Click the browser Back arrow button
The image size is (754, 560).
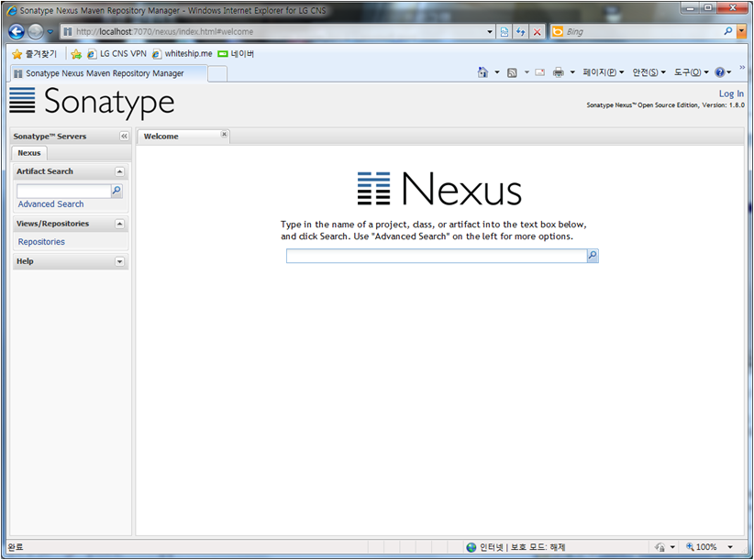(x=17, y=31)
